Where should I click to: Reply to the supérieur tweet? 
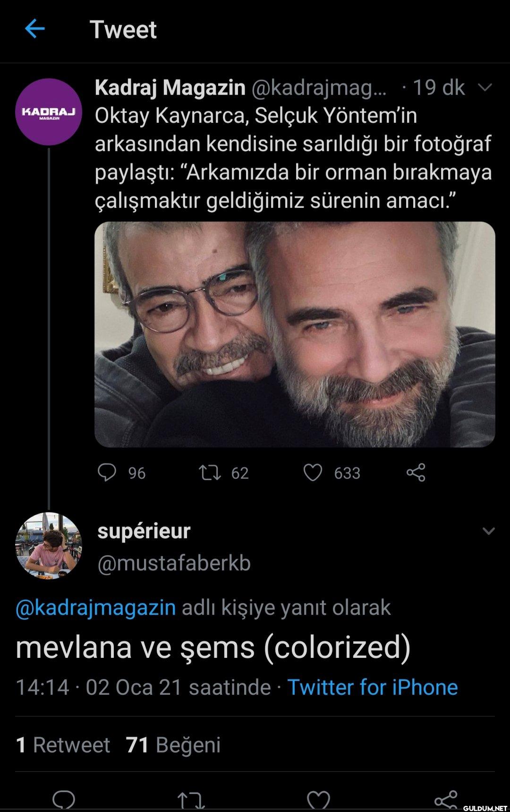click(x=64, y=800)
